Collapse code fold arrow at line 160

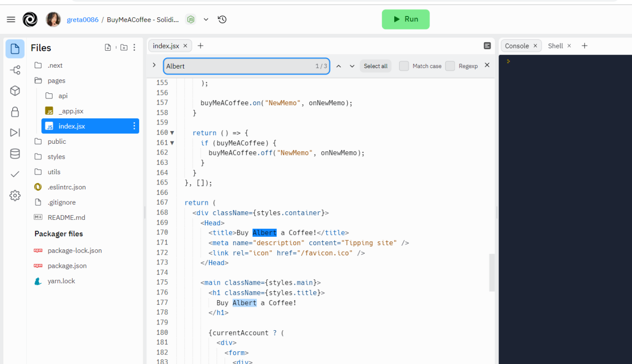click(172, 133)
